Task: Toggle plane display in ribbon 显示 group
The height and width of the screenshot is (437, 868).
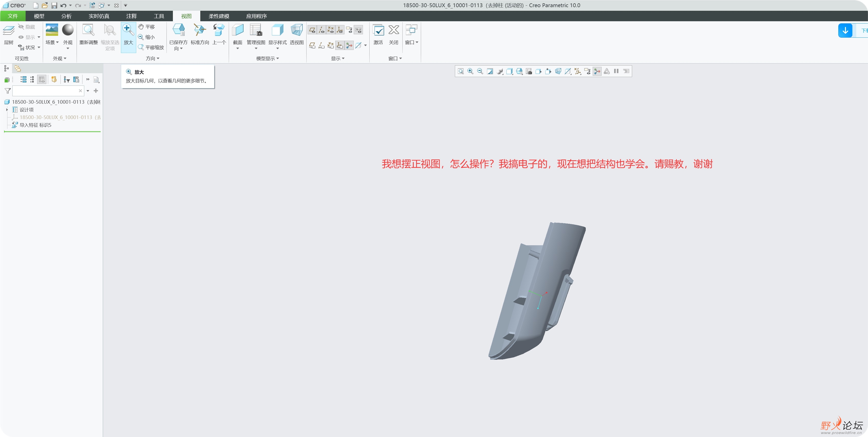Action: 312,30
